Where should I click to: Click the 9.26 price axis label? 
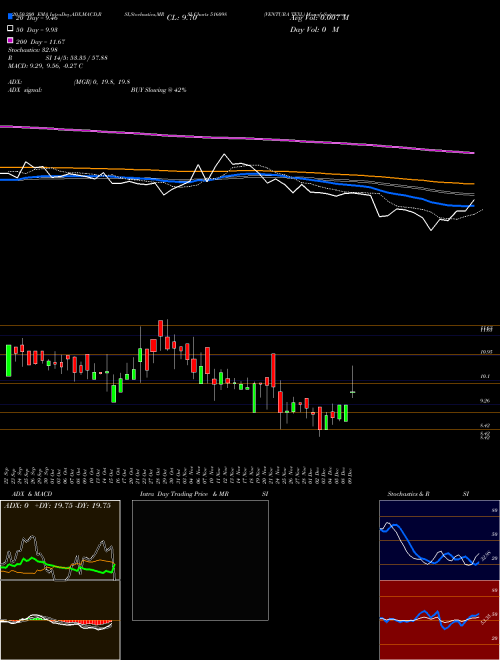coord(485,401)
